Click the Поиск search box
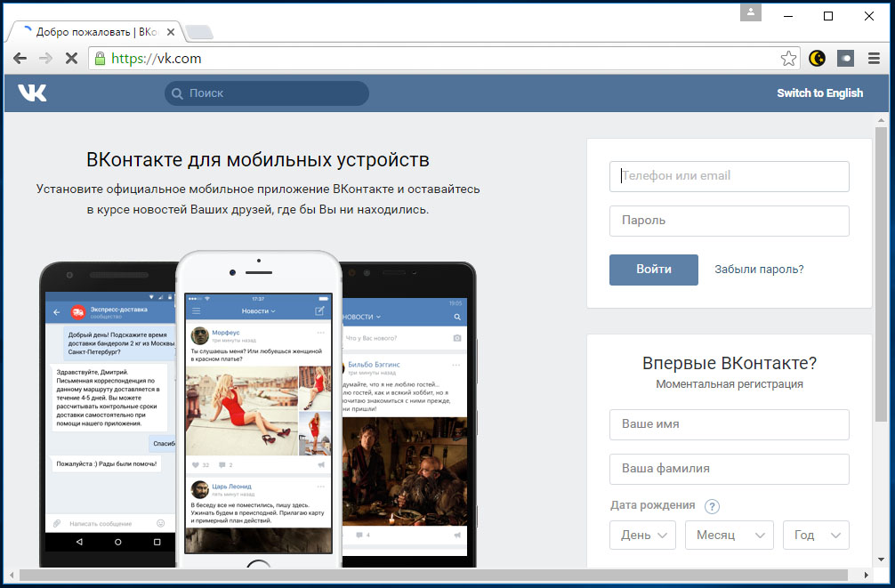 [267, 93]
